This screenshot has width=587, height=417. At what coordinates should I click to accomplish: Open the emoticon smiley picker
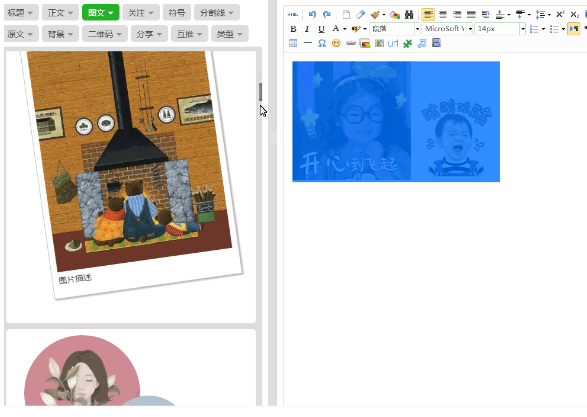coord(336,43)
